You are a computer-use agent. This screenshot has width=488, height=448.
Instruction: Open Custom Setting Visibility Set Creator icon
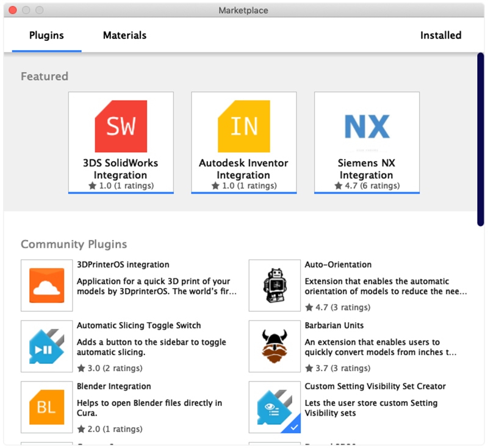click(x=274, y=407)
